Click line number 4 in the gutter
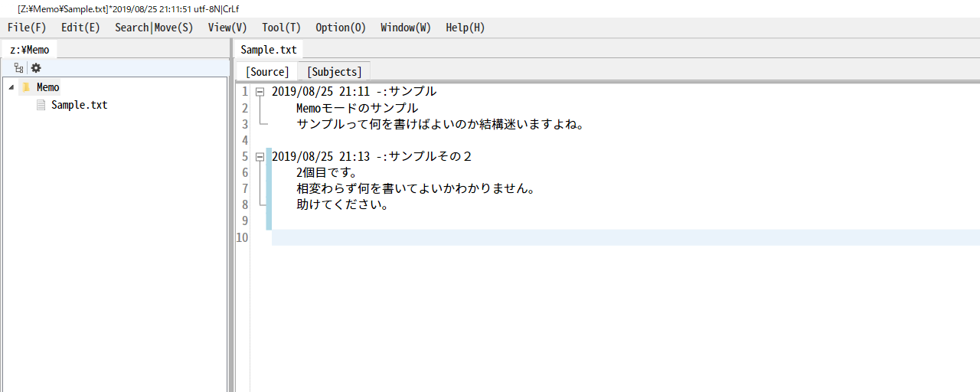 (x=245, y=141)
